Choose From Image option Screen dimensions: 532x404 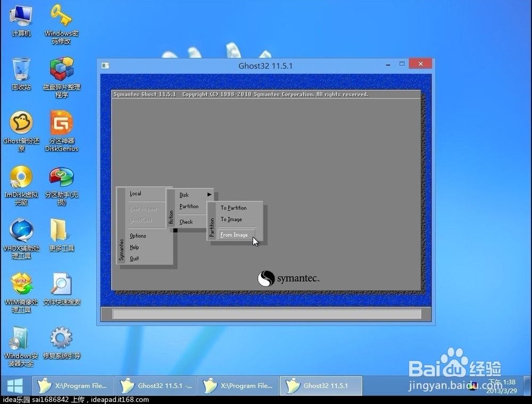[x=236, y=234]
